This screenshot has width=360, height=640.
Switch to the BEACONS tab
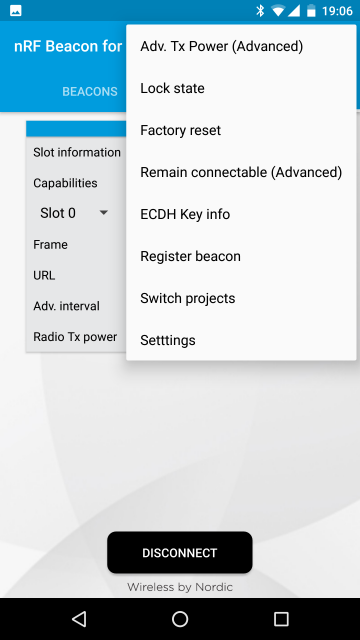[x=90, y=92]
